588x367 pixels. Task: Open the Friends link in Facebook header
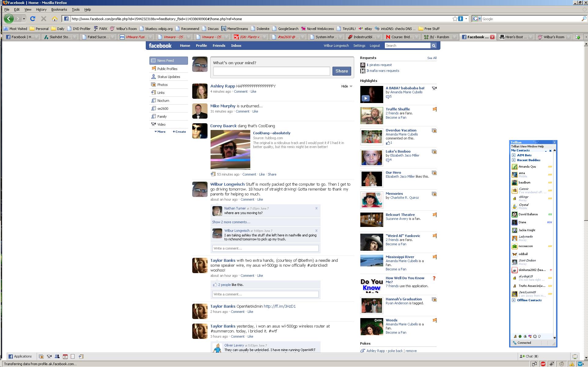pos(219,46)
